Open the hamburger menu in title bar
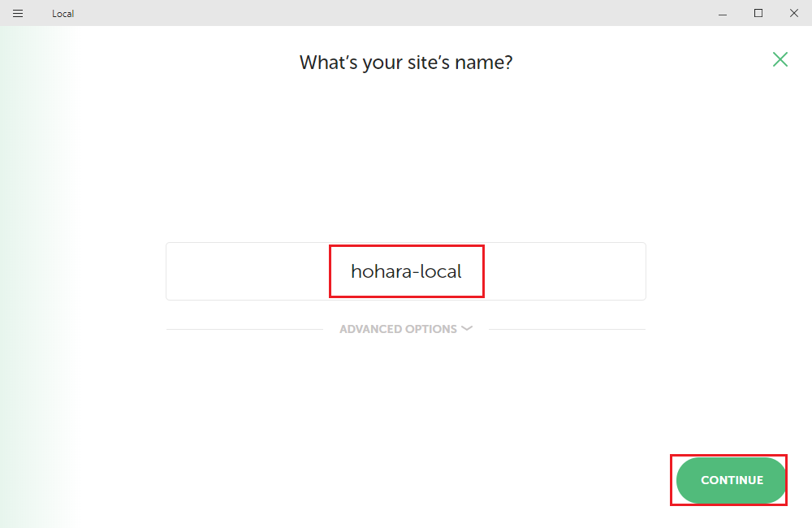The height and width of the screenshot is (528, 812). [x=18, y=13]
